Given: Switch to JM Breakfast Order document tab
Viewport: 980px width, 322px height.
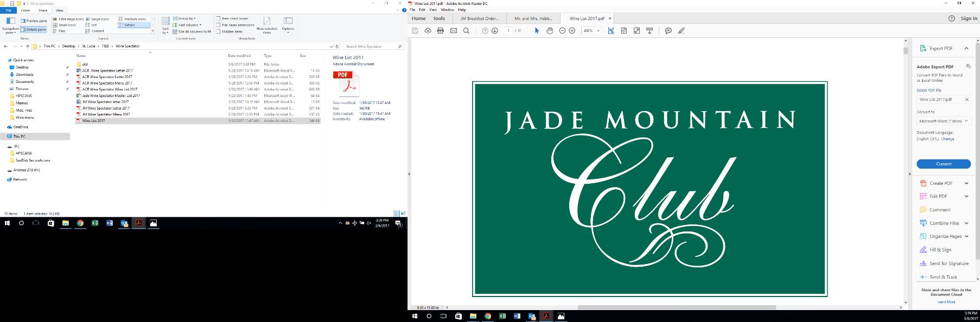Looking at the screenshot, I should coord(479,18).
